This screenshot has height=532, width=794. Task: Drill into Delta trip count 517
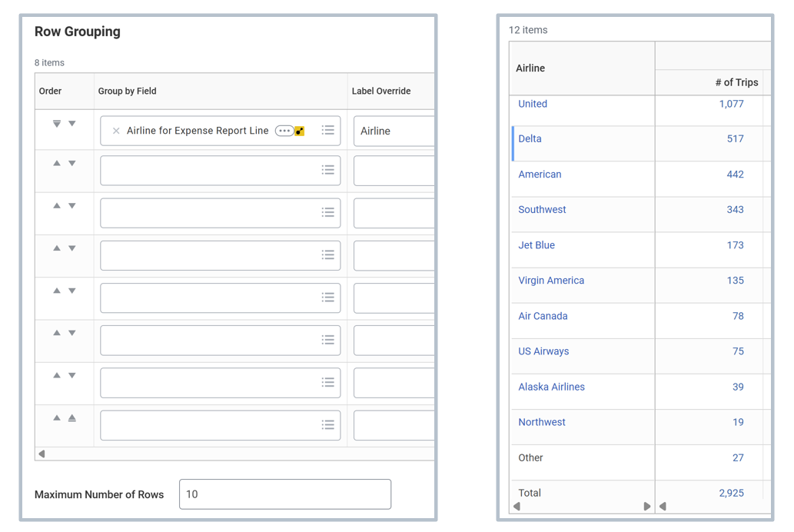pos(736,139)
